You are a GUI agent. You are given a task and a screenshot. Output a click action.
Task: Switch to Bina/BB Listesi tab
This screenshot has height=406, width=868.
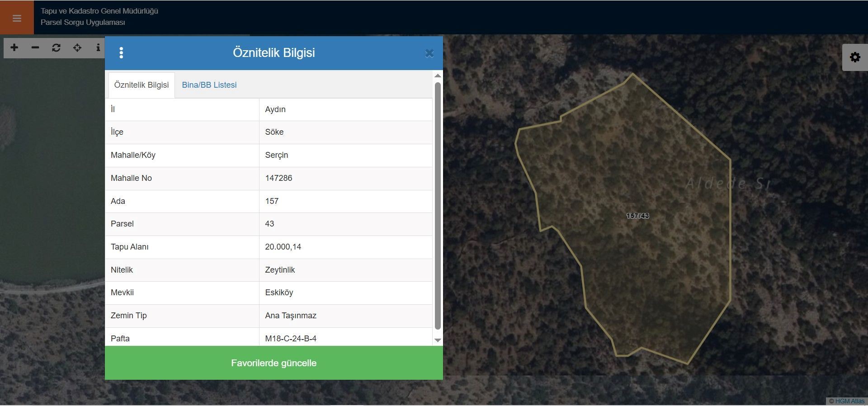tap(209, 85)
